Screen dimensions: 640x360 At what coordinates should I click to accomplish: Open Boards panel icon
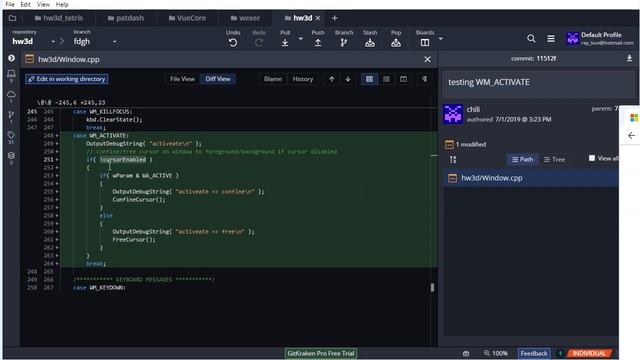(425, 42)
